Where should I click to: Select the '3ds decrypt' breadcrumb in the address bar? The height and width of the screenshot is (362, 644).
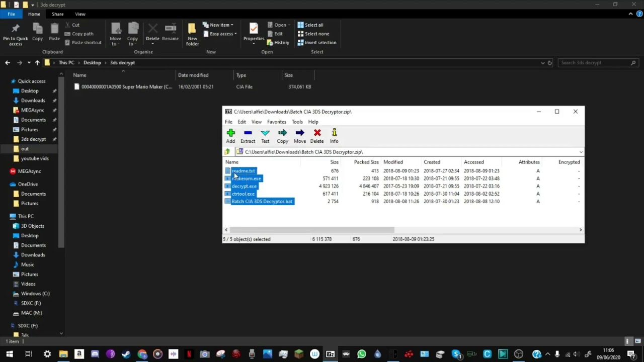click(x=122, y=63)
